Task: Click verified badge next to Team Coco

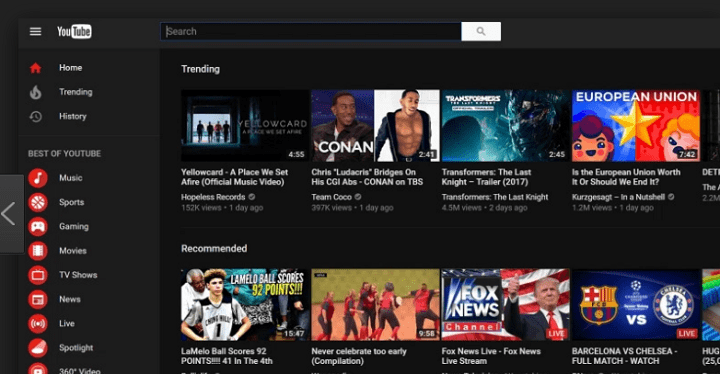Action: click(x=358, y=197)
